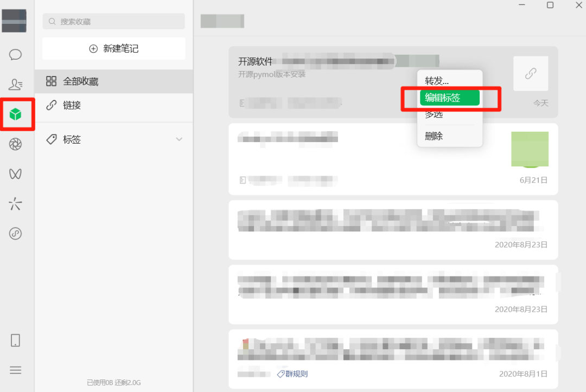Select 全部收藏 in favorites list
Image resolution: width=586 pixels, height=392 pixels.
pyautogui.click(x=113, y=81)
